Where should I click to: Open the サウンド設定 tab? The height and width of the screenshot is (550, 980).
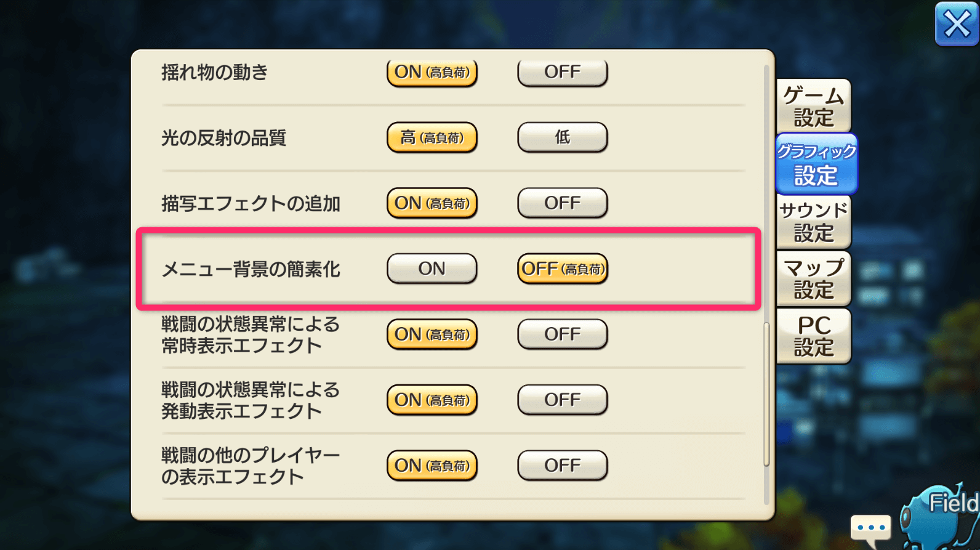(813, 222)
